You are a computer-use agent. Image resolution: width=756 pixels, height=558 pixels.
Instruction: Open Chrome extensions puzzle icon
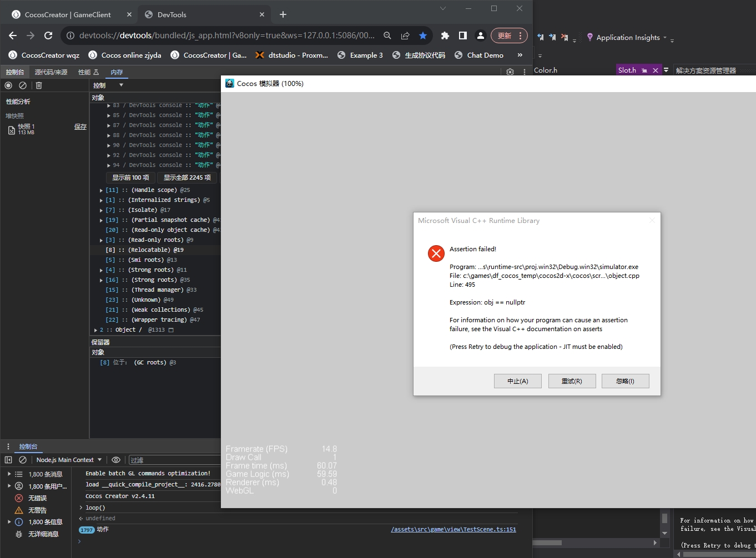coord(445,35)
